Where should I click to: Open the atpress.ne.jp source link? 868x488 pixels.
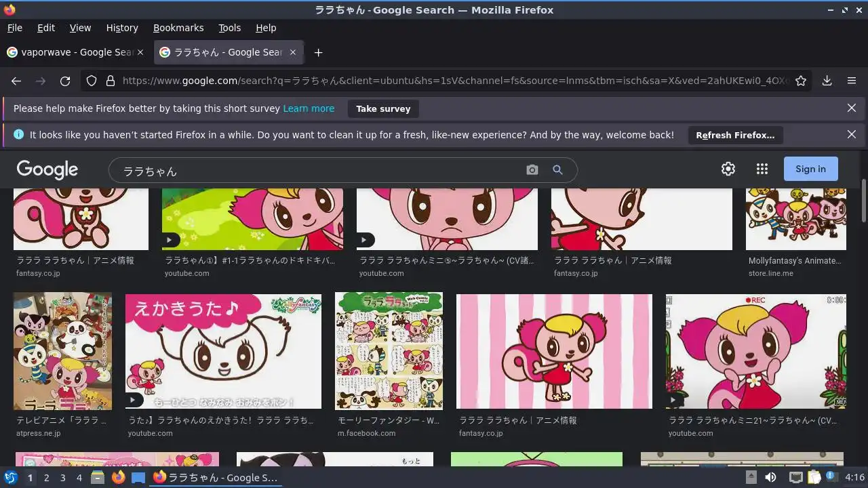(39, 433)
